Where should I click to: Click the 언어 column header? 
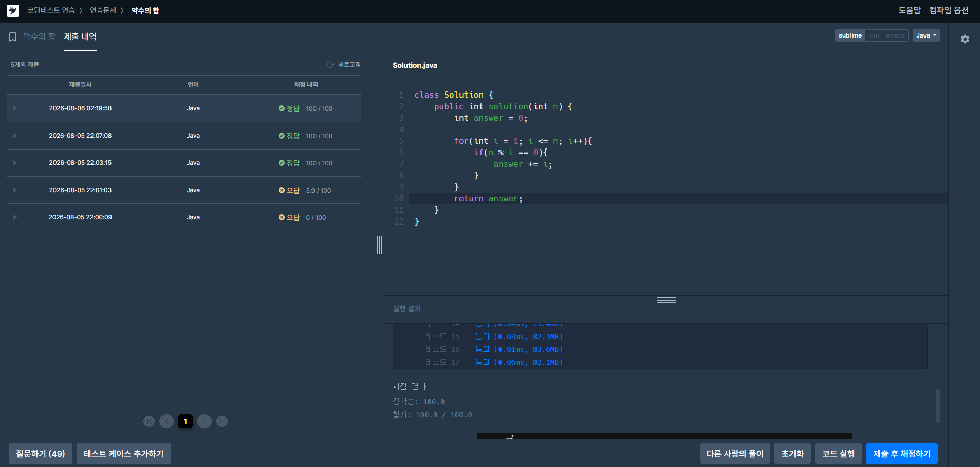193,85
